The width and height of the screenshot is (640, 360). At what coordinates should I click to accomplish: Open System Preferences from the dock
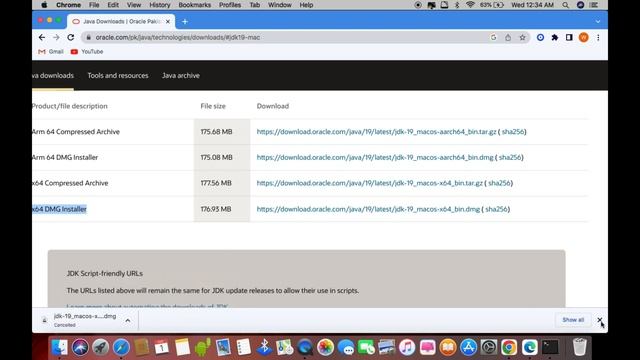point(489,347)
